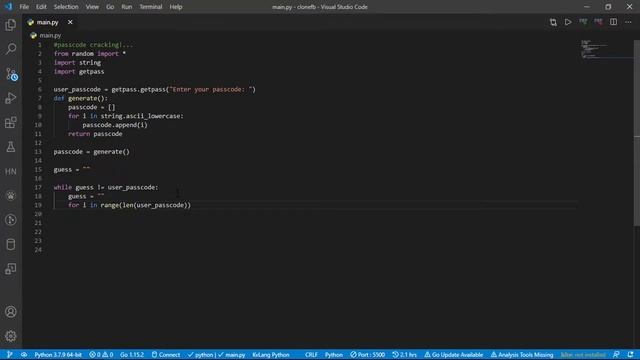Click Go 1.15.2 version in status bar
Image resolution: width=640 pixels, height=360 pixels.
click(x=132, y=355)
